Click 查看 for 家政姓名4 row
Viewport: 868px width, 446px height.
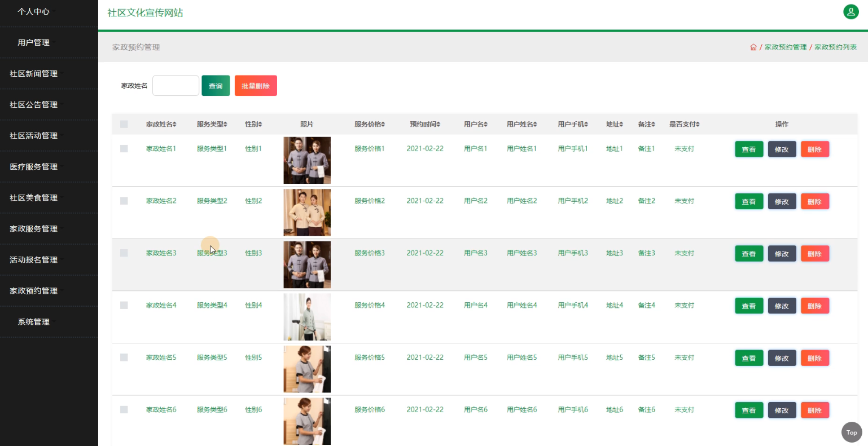[749, 306]
